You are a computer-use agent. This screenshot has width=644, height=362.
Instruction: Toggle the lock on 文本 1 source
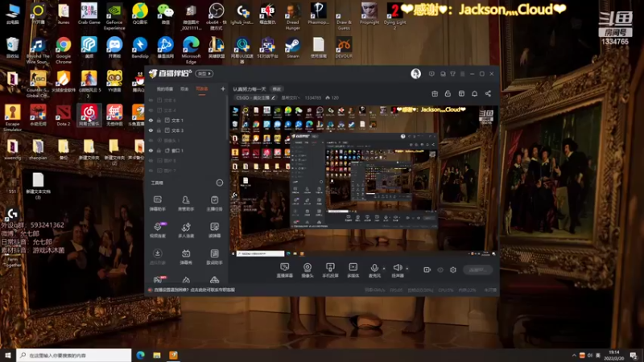(x=159, y=120)
